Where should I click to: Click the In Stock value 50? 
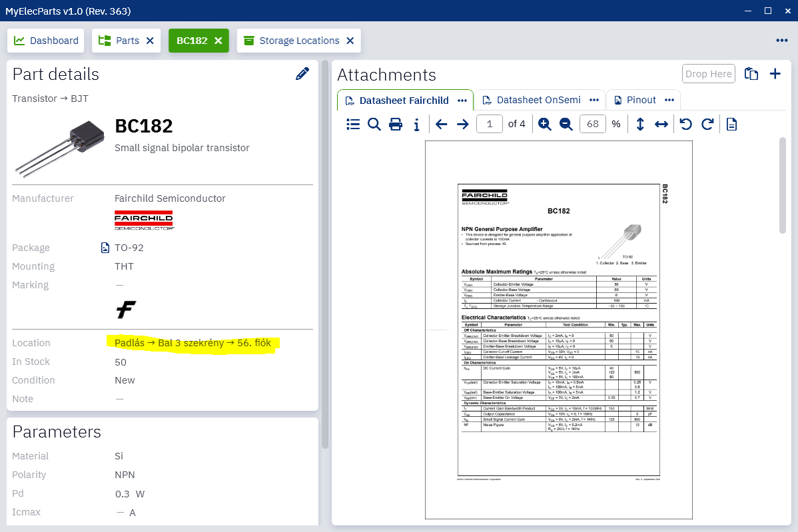click(121, 362)
